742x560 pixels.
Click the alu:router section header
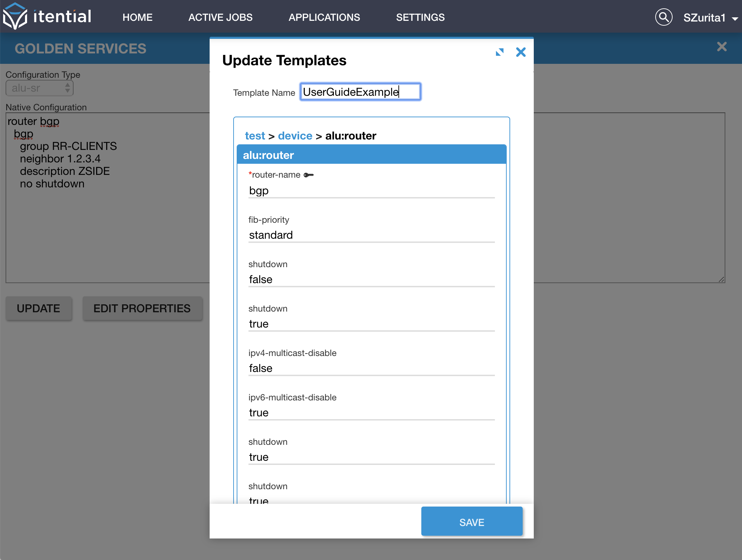pos(371,155)
